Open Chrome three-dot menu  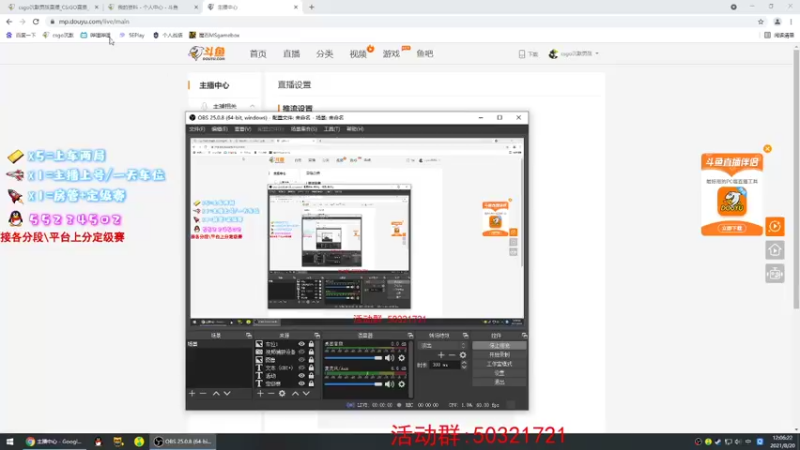click(791, 21)
